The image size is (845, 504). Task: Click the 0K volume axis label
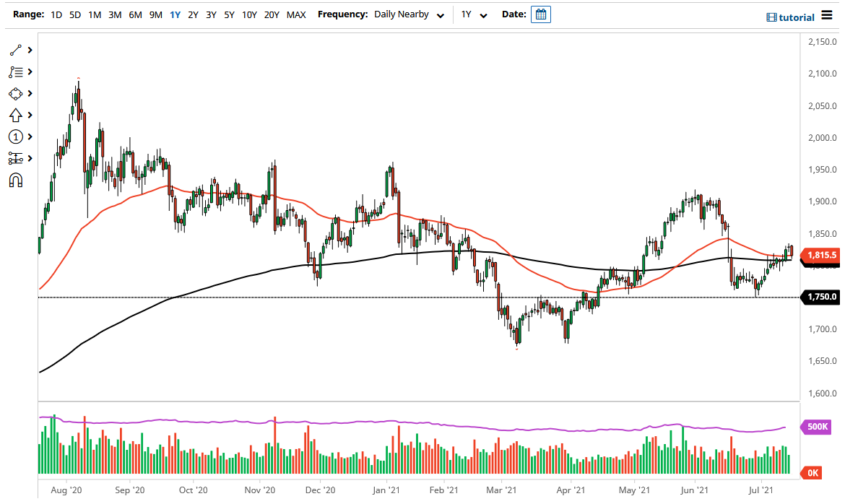click(812, 473)
